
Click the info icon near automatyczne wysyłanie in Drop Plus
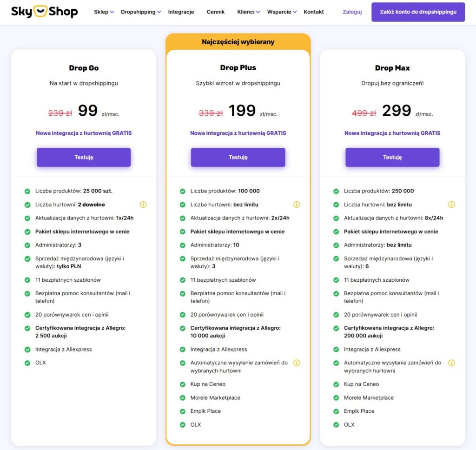[297, 363]
